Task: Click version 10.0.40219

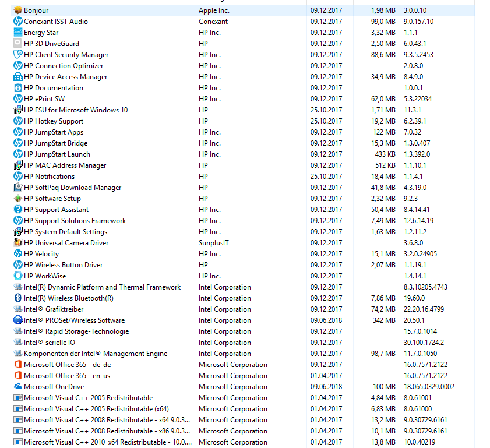Action: pos(420,442)
